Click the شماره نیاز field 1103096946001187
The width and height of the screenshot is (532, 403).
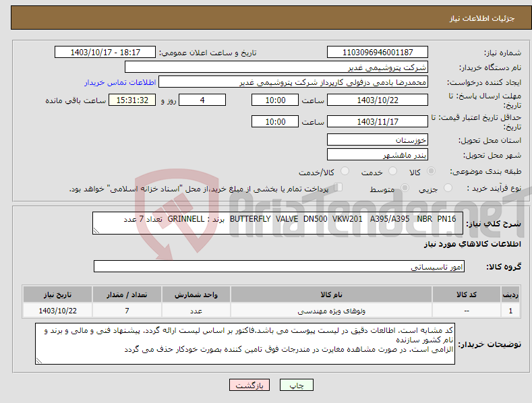pyautogui.click(x=378, y=53)
